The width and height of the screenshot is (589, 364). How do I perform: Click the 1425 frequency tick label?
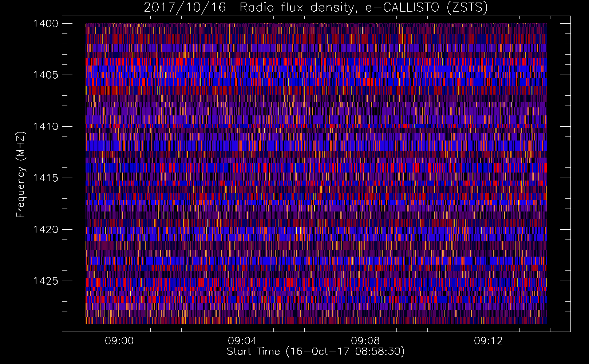click(46, 281)
